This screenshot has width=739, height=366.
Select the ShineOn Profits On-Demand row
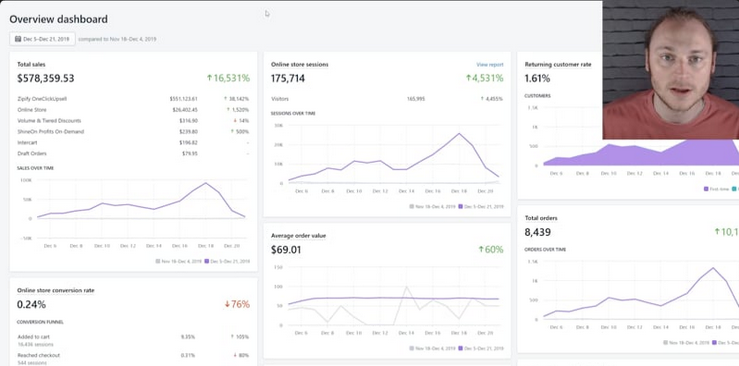133,131
